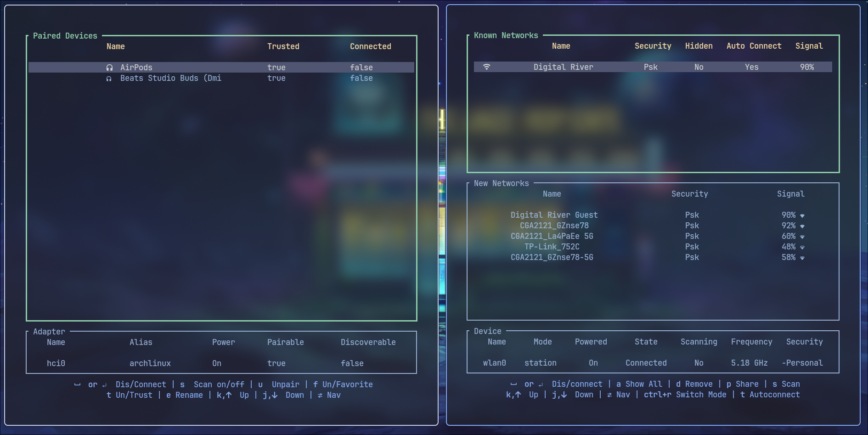The height and width of the screenshot is (435, 868).
Task: Click the Wi-Fi device Frequency 5.18 GHz value
Action: (749, 363)
